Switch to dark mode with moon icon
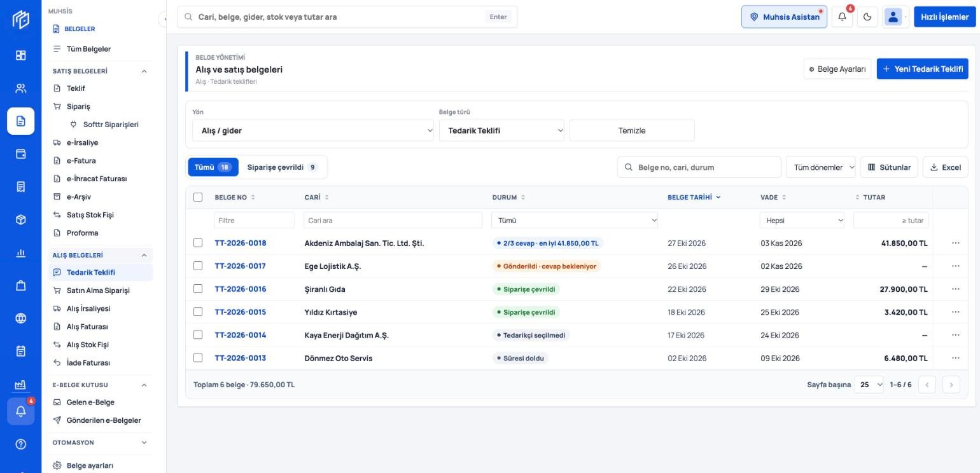This screenshot has height=473, width=980. point(867,17)
